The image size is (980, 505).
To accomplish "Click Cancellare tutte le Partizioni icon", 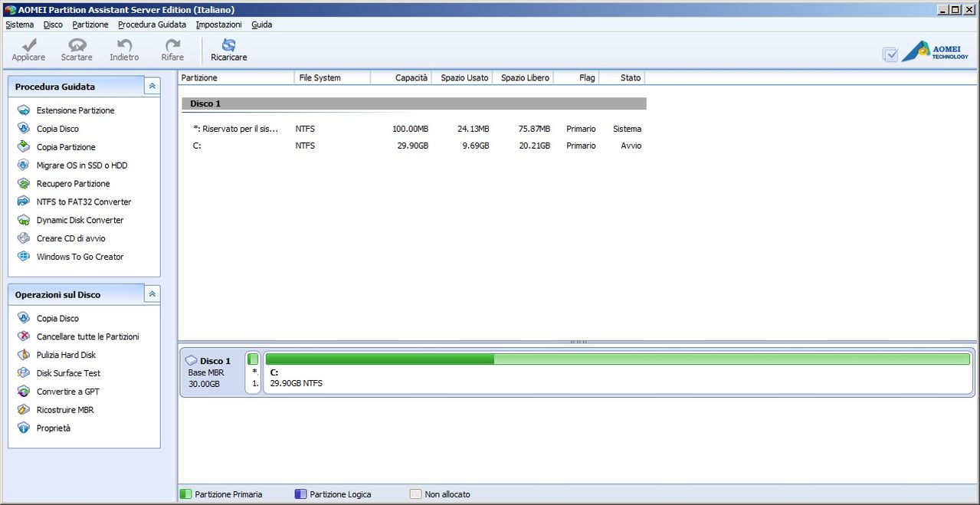I will tap(24, 336).
